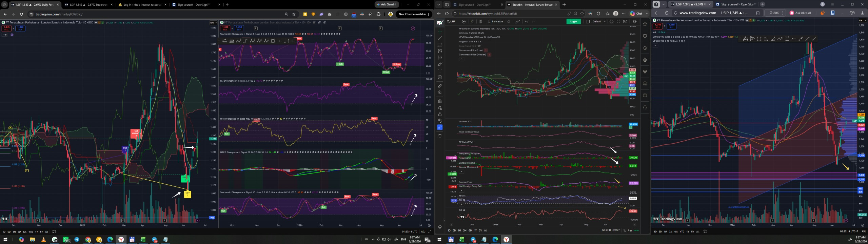Screen dimensions: 868x244
Task: Select the ruler measure tool in Stockbit
Action: [x=440, y=86]
